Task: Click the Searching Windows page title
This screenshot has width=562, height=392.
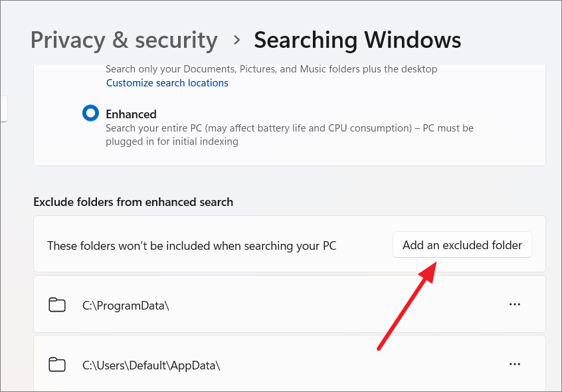Action: pyautogui.click(x=357, y=40)
